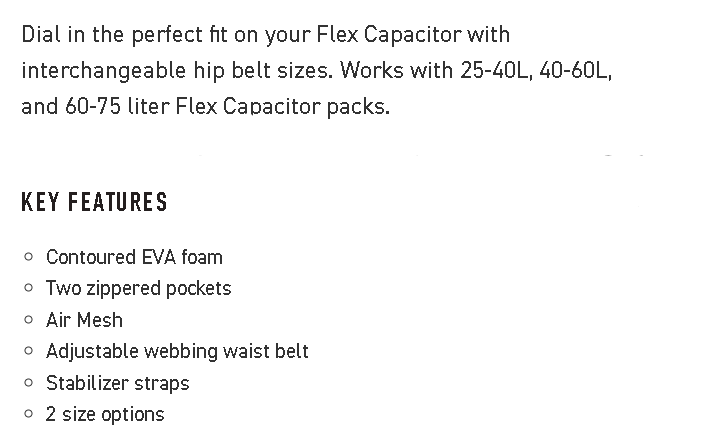Click the '40-60L' size text
This screenshot has width=718, height=433.
click(575, 70)
